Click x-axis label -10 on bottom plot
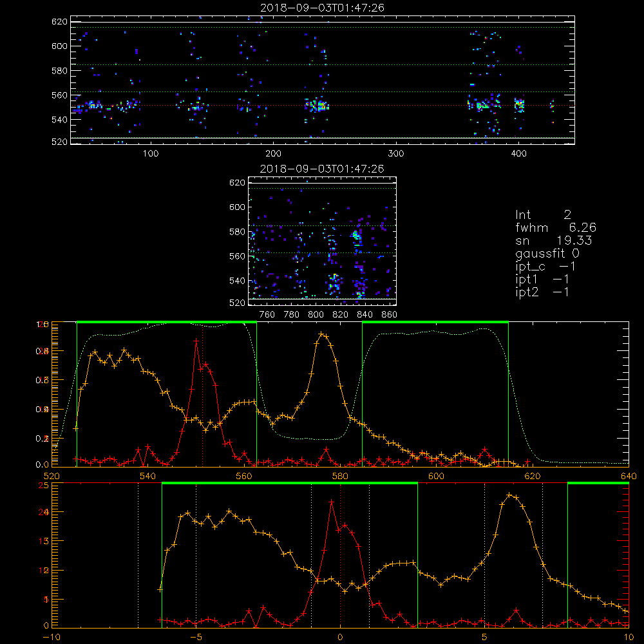The width and height of the screenshot is (644, 644). pos(52,638)
